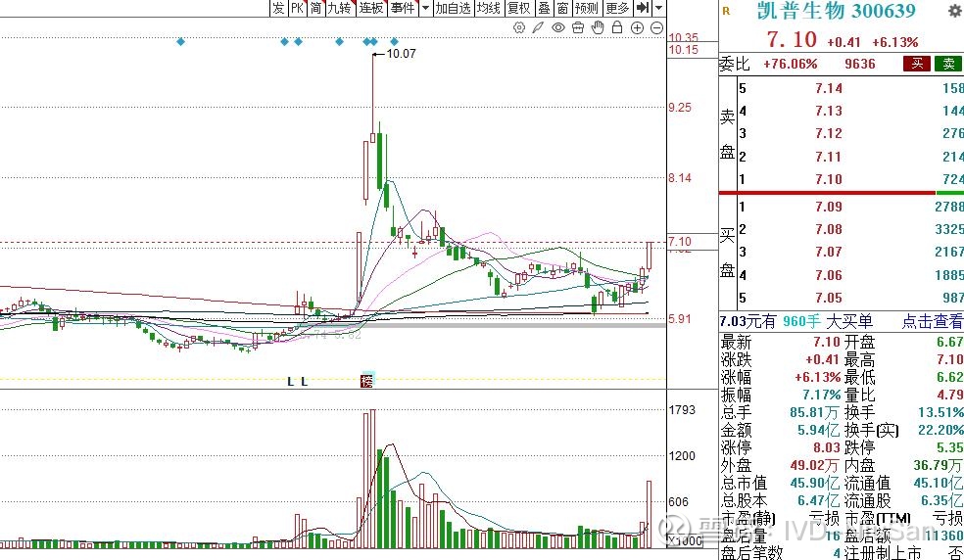
Task: Open 复权 adjustment options
Action: (x=519, y=8)
